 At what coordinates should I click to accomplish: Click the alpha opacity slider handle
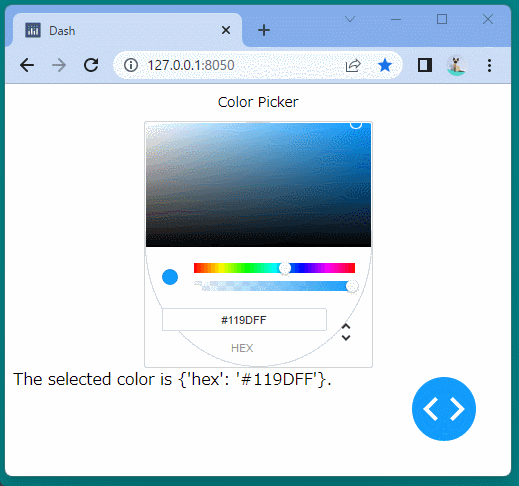pos(352,286)
